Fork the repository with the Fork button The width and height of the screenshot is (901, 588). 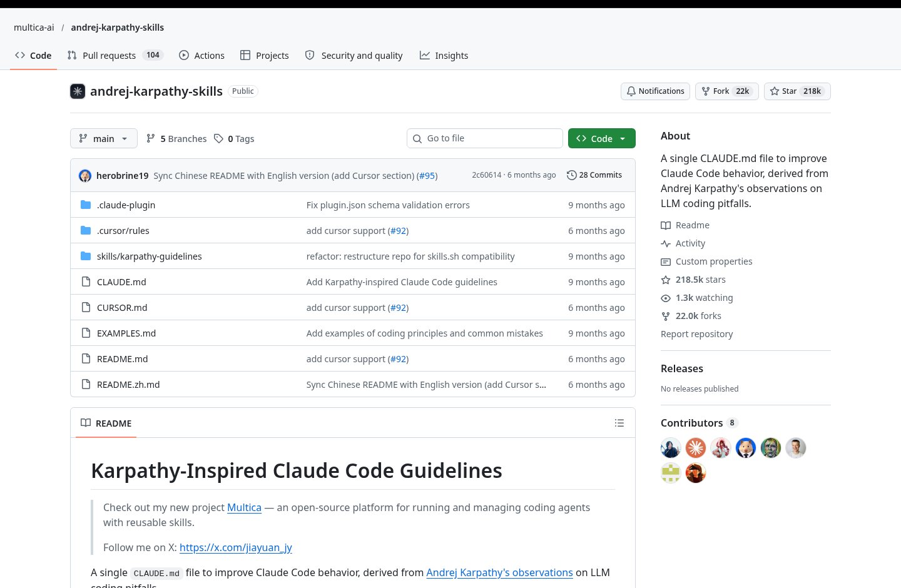727,91
